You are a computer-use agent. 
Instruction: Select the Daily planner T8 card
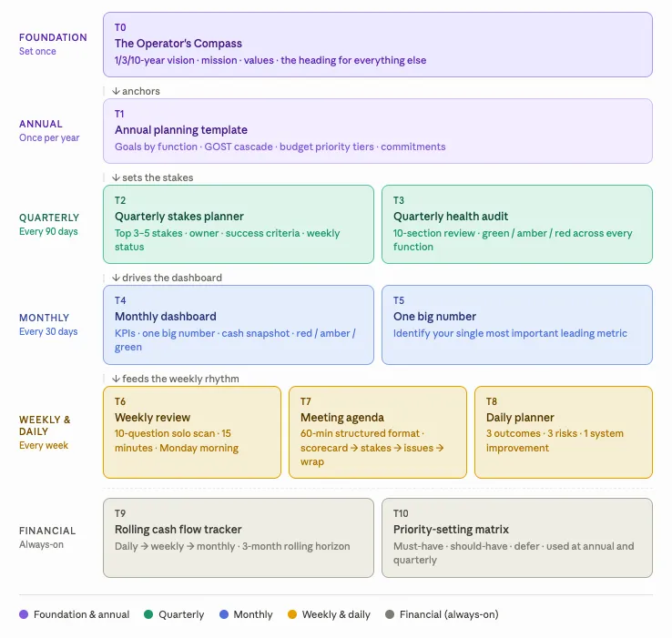click(563, 432)
